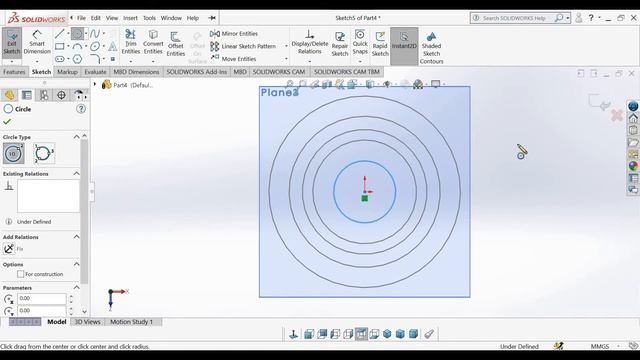Open the Linear Sketch Pattern dropdown
640x360 pixels.
[286, 46]
